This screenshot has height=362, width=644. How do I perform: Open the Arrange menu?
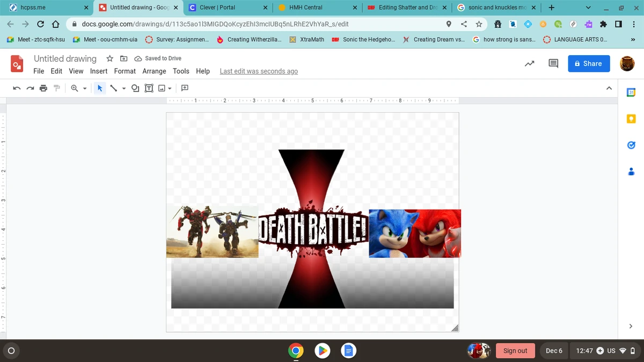tap(154, 71)
